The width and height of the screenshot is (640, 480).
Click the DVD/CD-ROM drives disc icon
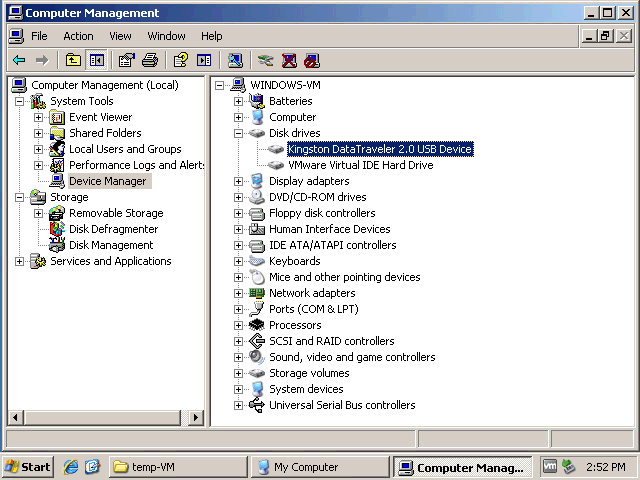point(257,197)
